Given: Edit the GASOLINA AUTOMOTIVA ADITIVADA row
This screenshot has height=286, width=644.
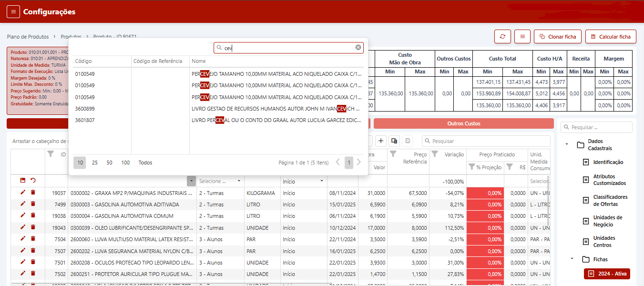Looking at the screenshot, I should pyautogui.click(x=23, y=204).
